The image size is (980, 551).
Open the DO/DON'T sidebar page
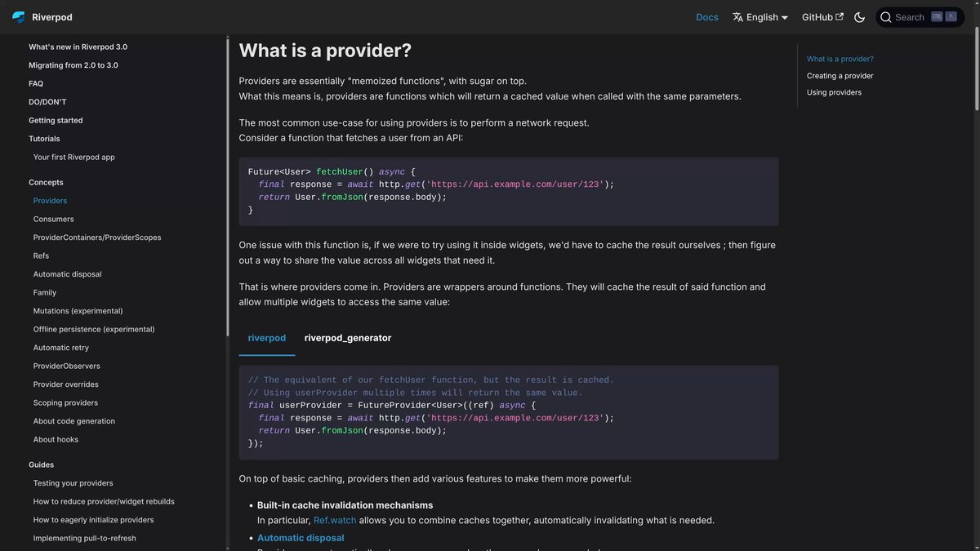(x=47, y=102)
